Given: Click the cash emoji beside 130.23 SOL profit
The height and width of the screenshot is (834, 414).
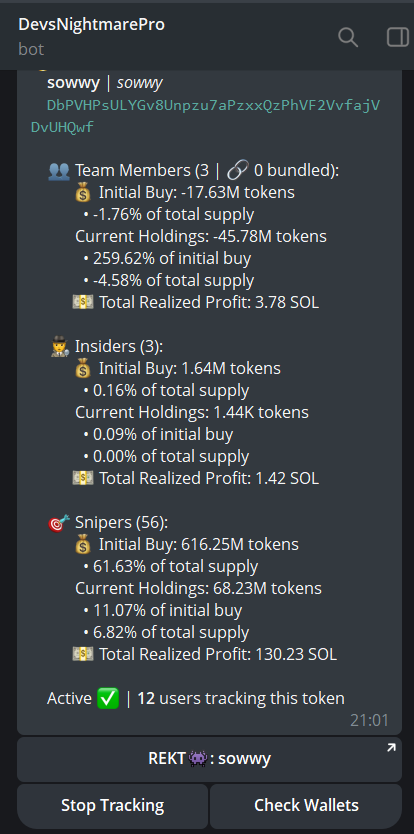Looking at the screenshot, I should click(83, 654).
